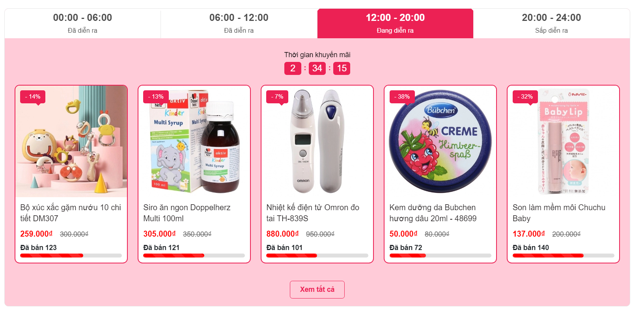Open Nhiệt kế điện tử Omron title link
The height and width of the screenshot is (321, 644).
coord(313,213)
